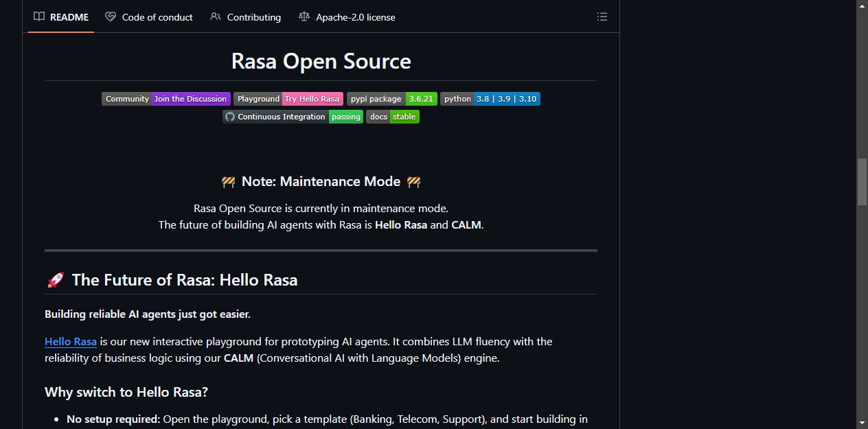This screenshot has height=429, width=868.
Task: Click the page vertical scrollbar thumb
Action: (862, 182)
